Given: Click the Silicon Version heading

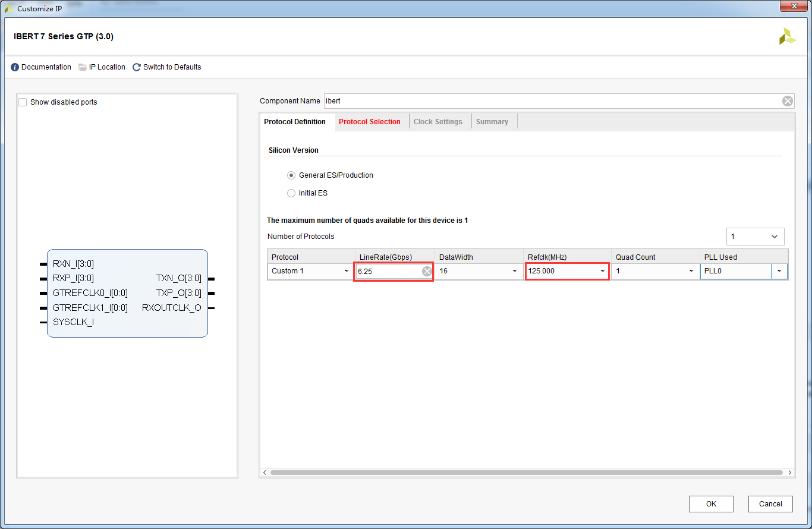Looking at the screenshot, I should 294,150.
